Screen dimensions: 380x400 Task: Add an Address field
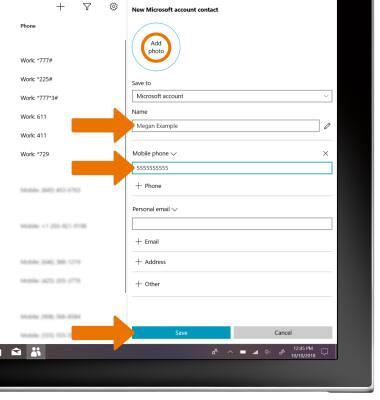[151, 262]
